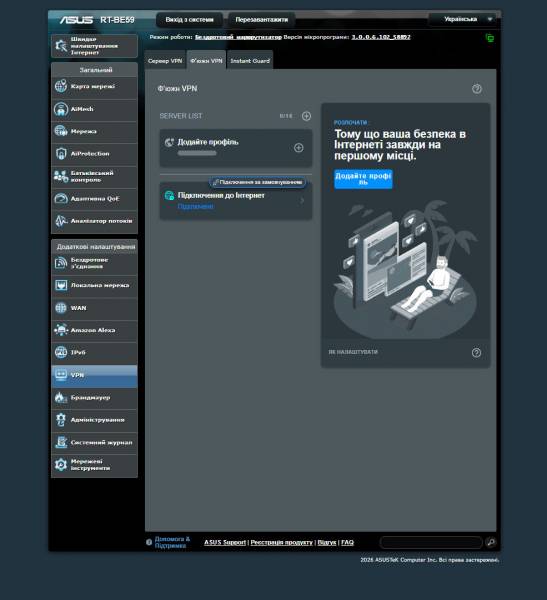Open network tools icon
547x600 pixels.
61,464
